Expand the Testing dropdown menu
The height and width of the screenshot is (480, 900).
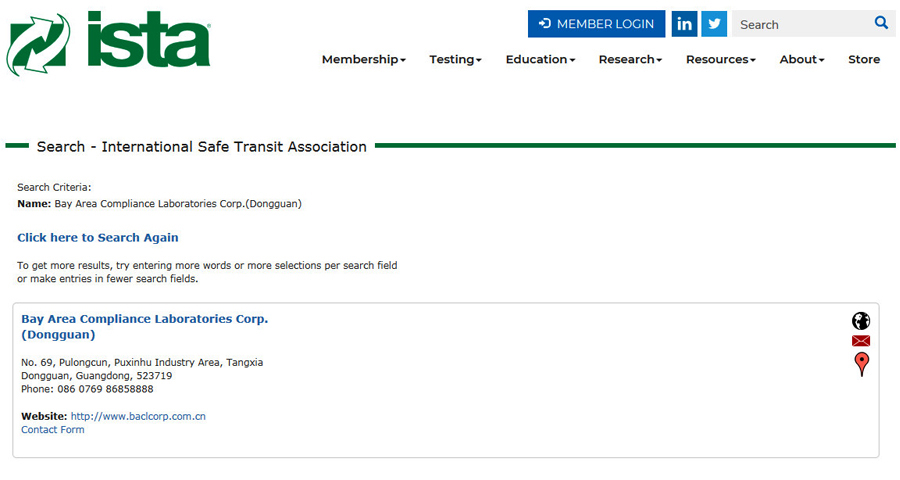[455, 59]
